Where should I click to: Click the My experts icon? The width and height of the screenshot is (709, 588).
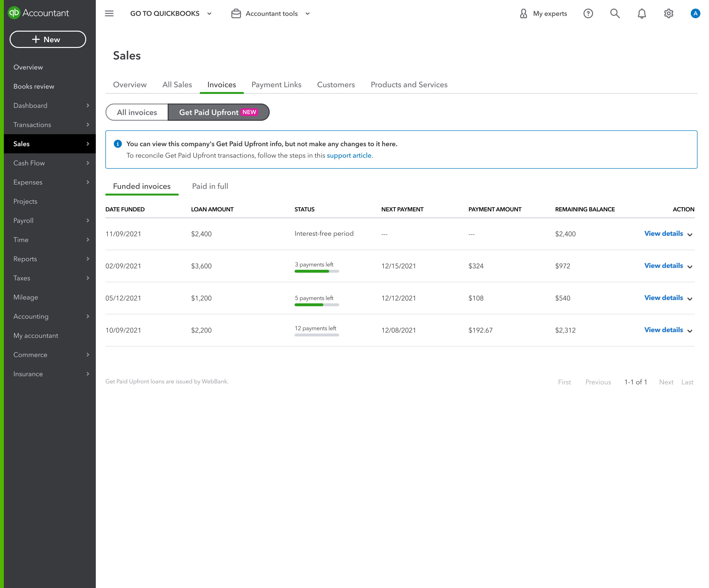523,13
